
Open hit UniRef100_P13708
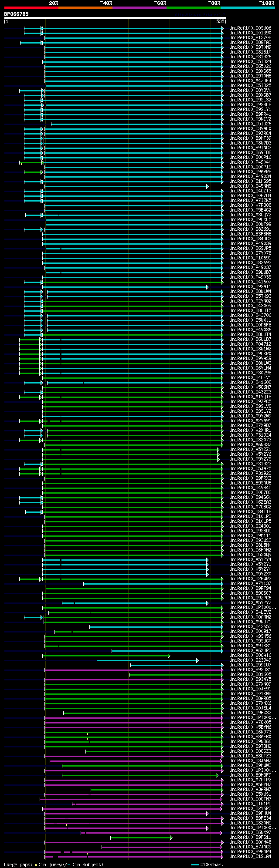coord(250,38)
